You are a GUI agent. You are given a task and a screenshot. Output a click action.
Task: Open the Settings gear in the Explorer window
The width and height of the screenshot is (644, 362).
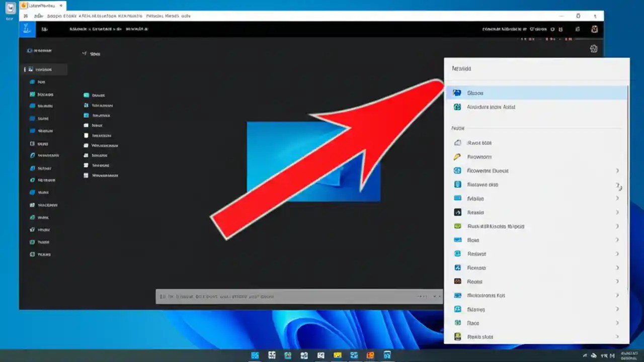point(594,49)
